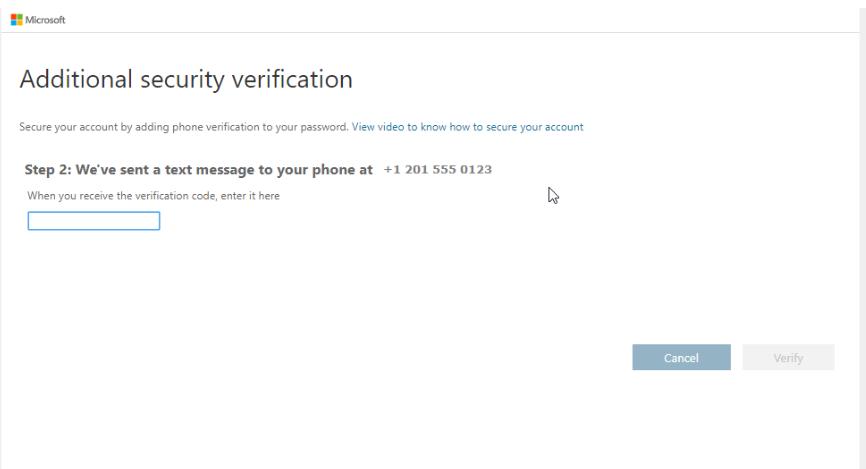Click the 'Step 2:' label
The height and width of the screenshot is (469, 866).
47,170
